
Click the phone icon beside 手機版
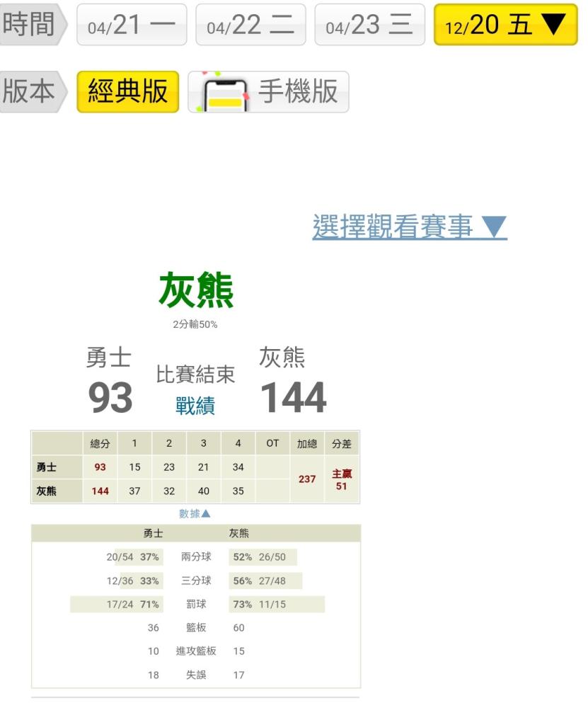(224, 93)
